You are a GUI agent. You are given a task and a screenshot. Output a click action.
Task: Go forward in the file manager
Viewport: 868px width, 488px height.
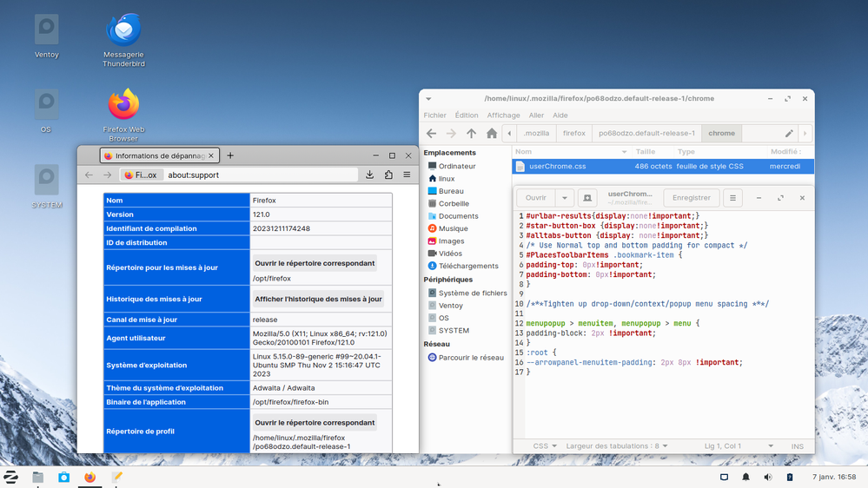[x=451, y=134]
